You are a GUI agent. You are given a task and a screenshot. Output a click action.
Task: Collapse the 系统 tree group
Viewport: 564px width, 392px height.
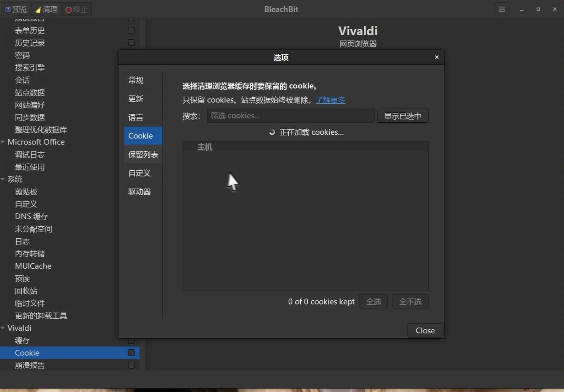click(3, 179)
